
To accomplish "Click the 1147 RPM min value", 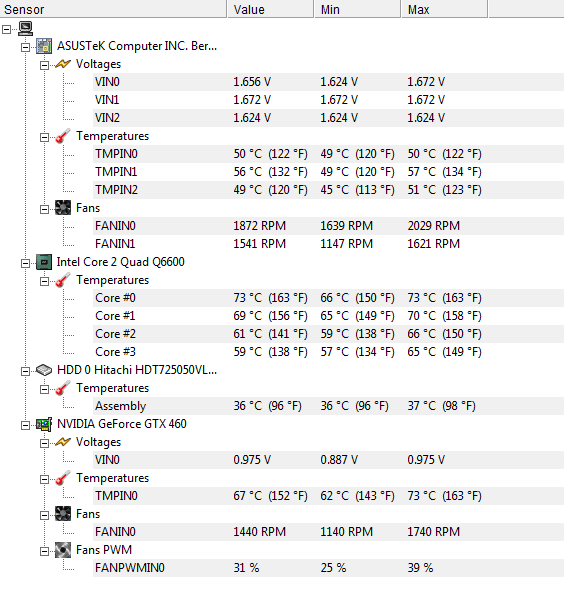I will 346,244.
